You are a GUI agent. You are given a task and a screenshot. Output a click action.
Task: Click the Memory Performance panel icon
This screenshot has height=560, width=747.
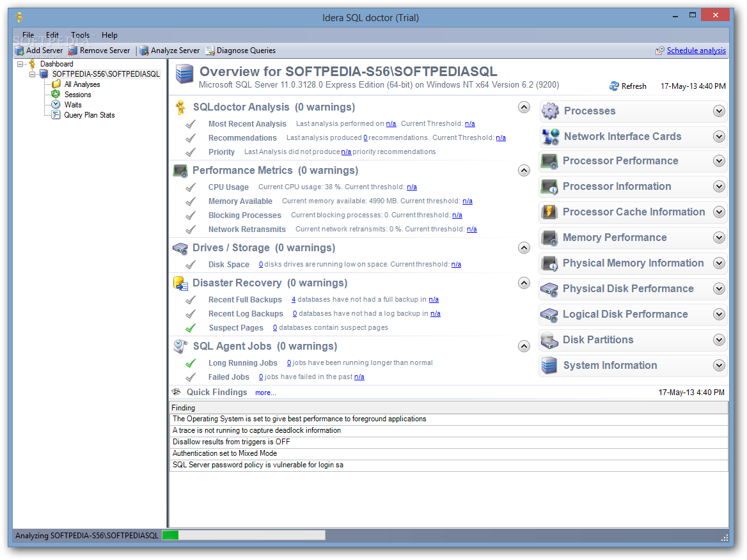[550, 238]
